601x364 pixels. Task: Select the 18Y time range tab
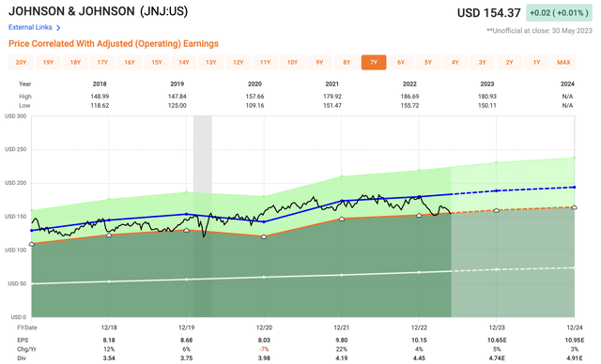click(75, 63)
